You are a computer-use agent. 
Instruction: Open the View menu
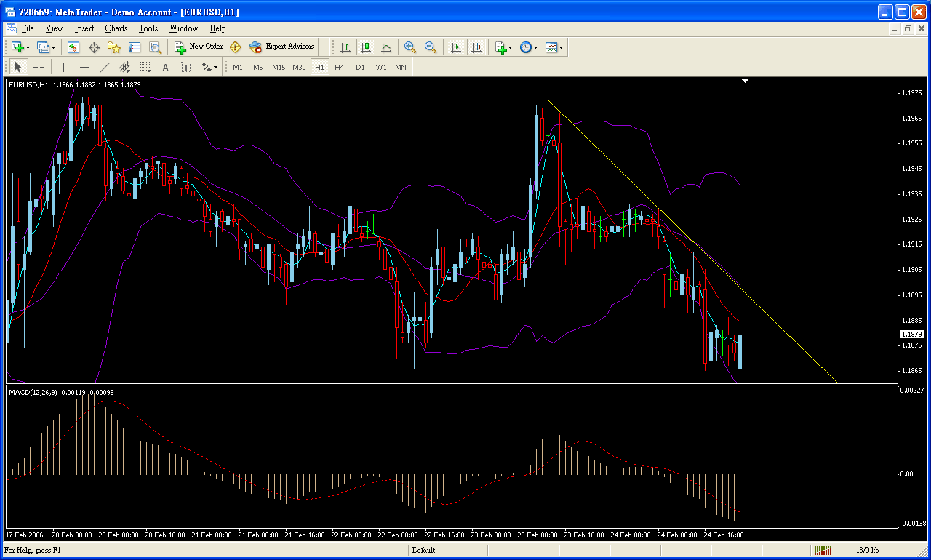(54, 28)
